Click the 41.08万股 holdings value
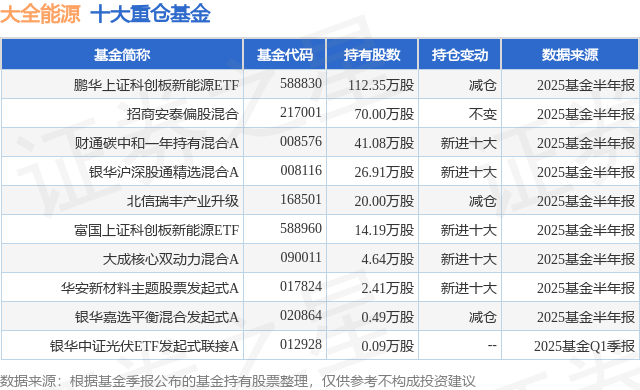640x390 pixels. pos(384,143)
